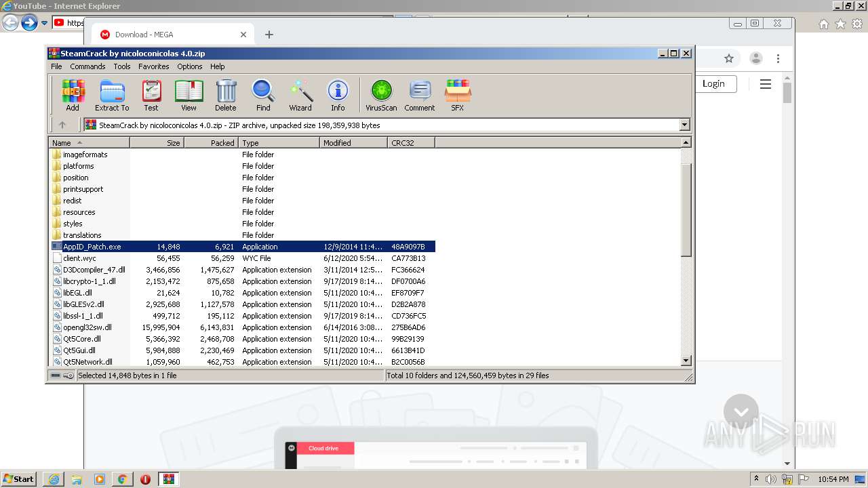Image resolution: width=868 pixels, height=488 pixels.
Task: Click the Find magnifier icon
Action: 263,95
